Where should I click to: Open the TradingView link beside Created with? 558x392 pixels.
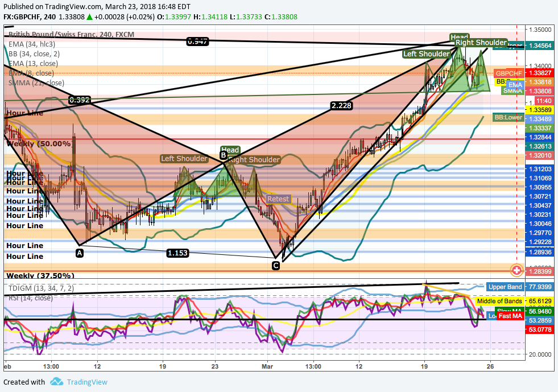[87, 382]
